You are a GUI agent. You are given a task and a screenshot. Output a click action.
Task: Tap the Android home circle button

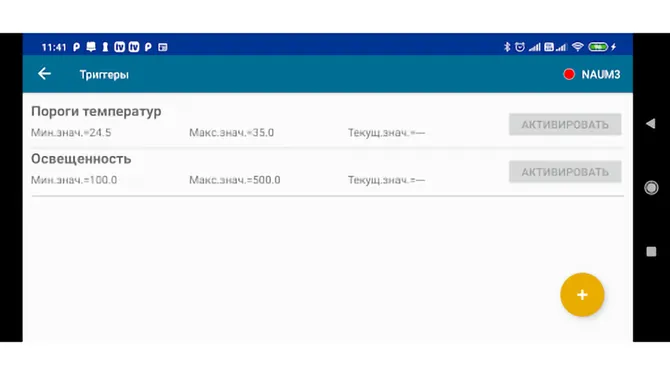pos(651,188)
